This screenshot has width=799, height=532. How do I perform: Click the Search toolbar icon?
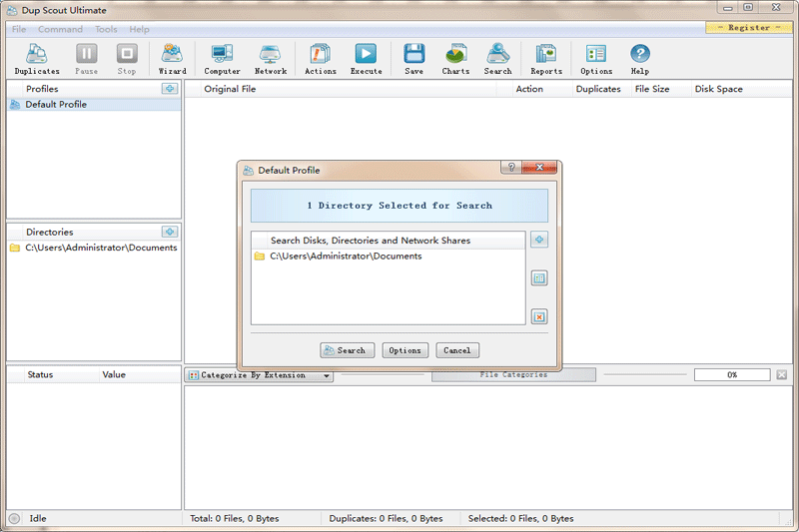coord(497,59)
